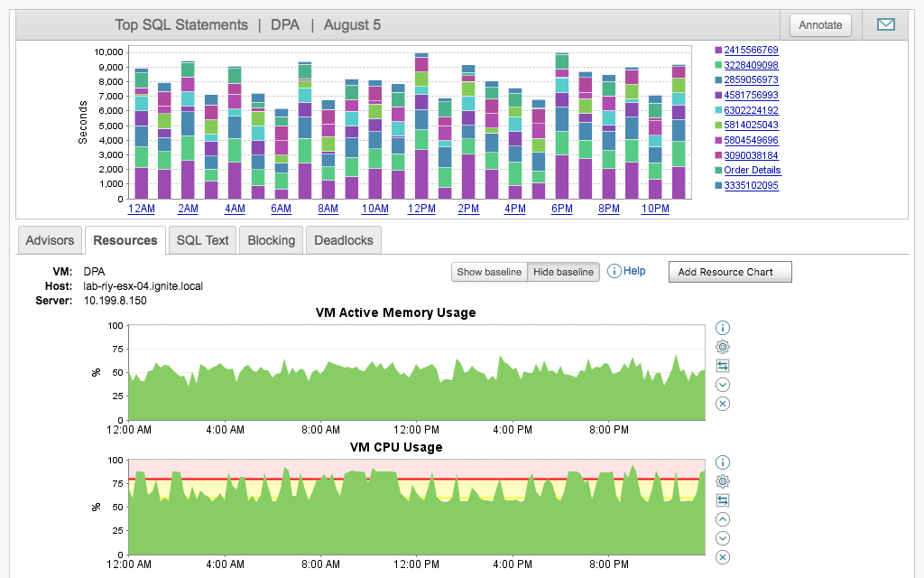The height and width of the screenshot is (578, 924).
Task: Click the Annotate button
Action: coord(819,24)
